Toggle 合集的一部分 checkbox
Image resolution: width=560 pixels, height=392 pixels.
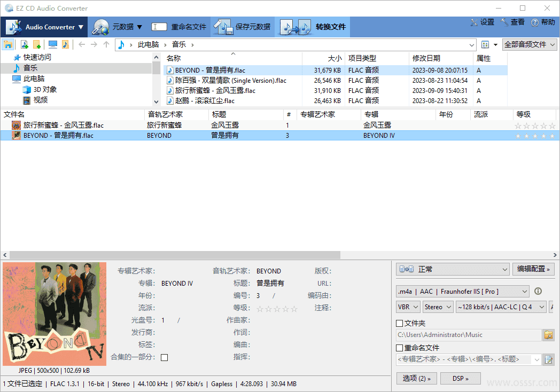164,357
